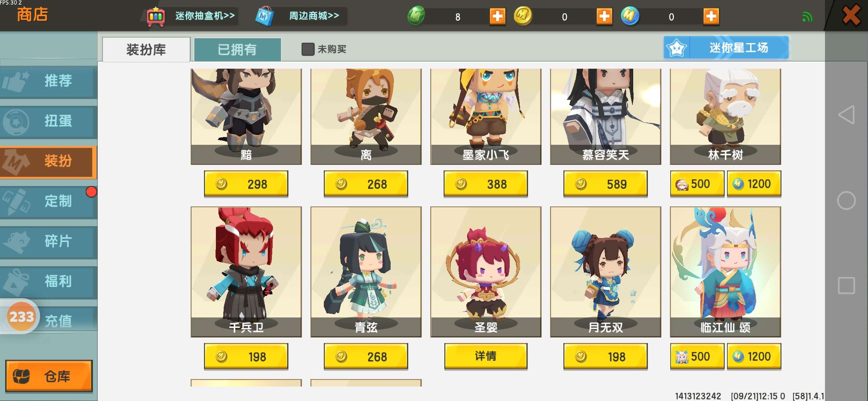Click the 详情 details button under 圣婴
Viewport: 868px width, 401px height.
point(486,356)
